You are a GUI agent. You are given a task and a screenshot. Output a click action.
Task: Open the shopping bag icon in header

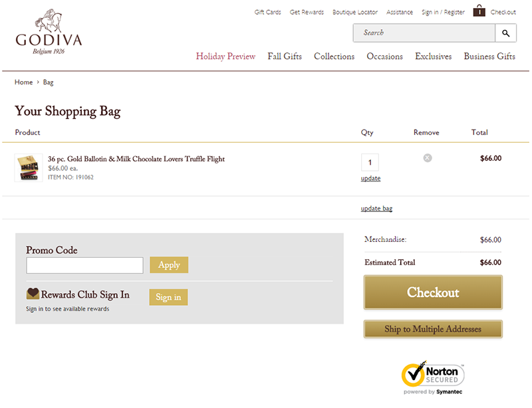click(x=479, y=11)
